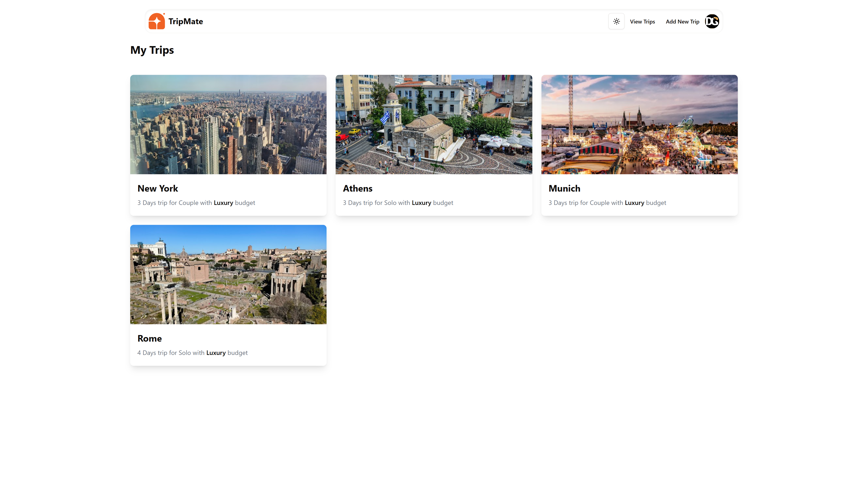
Task: Click Luxury label in the Rome card
Action: 216,353
